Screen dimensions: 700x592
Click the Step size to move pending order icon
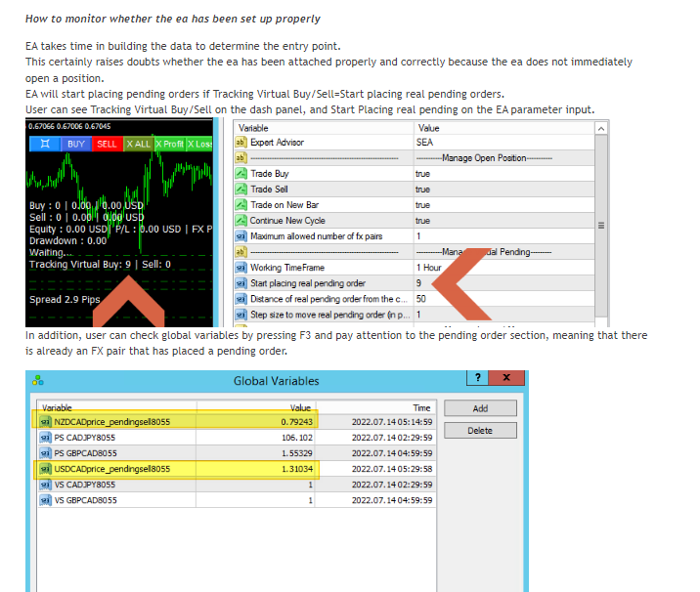coord(241,315)
